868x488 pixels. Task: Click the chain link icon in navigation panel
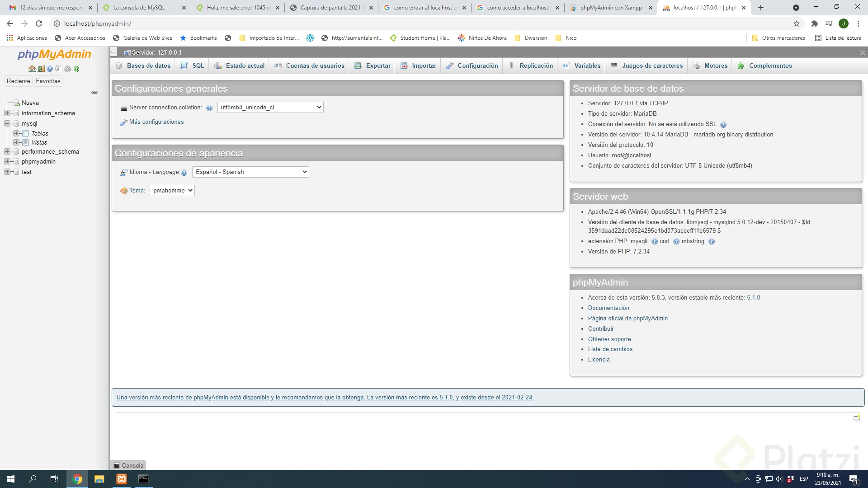tap(94, 93)
